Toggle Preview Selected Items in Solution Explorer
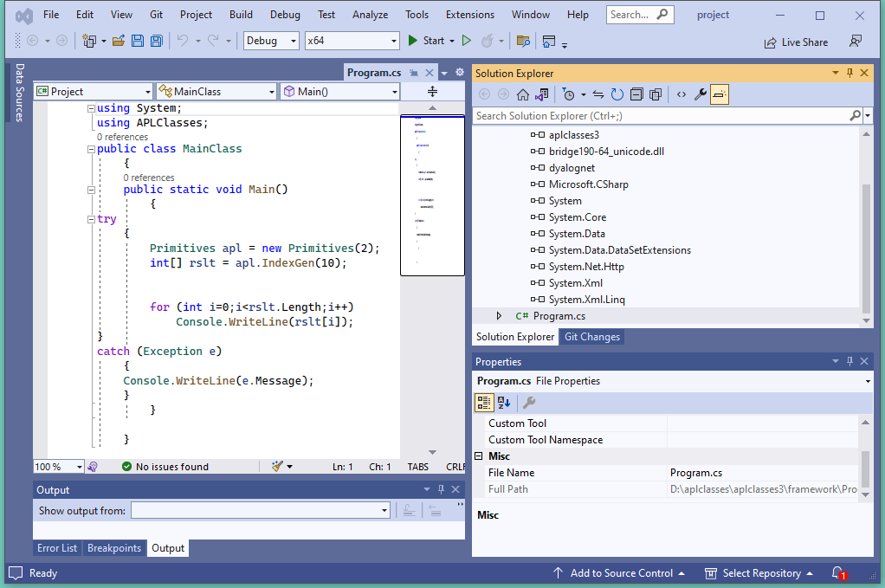 click(x=720, y=94)
